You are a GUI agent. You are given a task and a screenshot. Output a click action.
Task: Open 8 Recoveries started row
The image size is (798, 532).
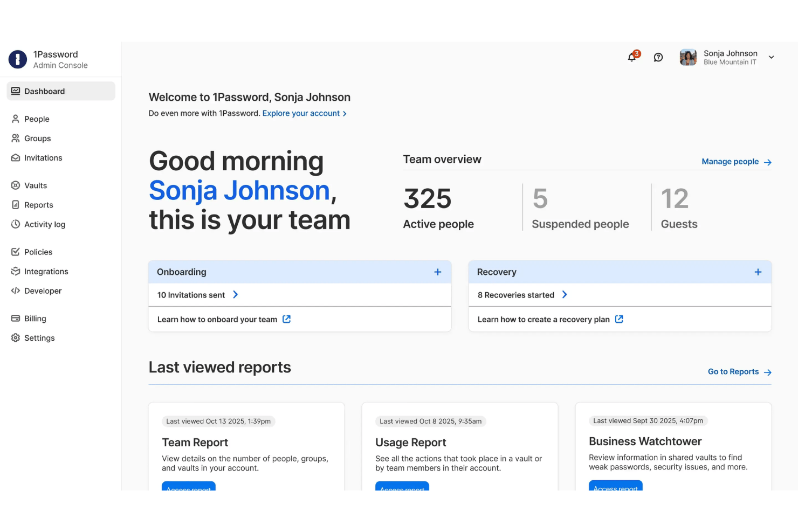pyautogui.click(x=620, y=295)
